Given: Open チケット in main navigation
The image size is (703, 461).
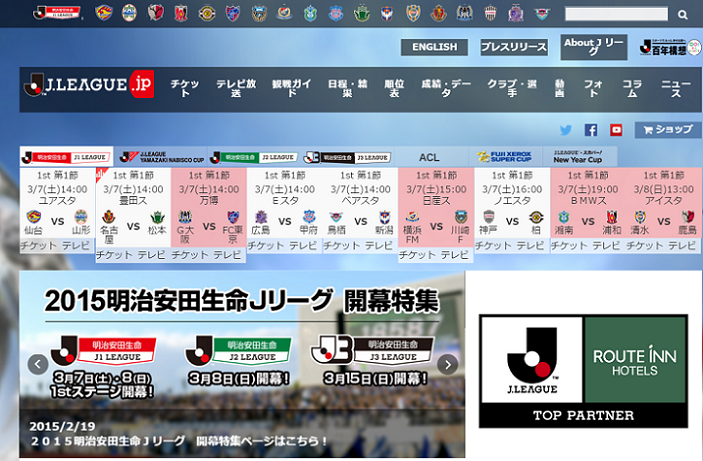Looking at the screenshot, I should click(x=185, y=88).
